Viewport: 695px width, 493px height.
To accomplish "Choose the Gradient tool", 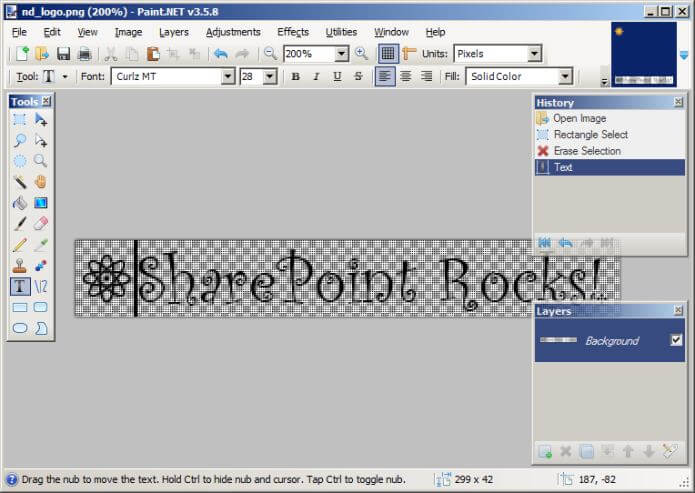I will click(41, 203).
